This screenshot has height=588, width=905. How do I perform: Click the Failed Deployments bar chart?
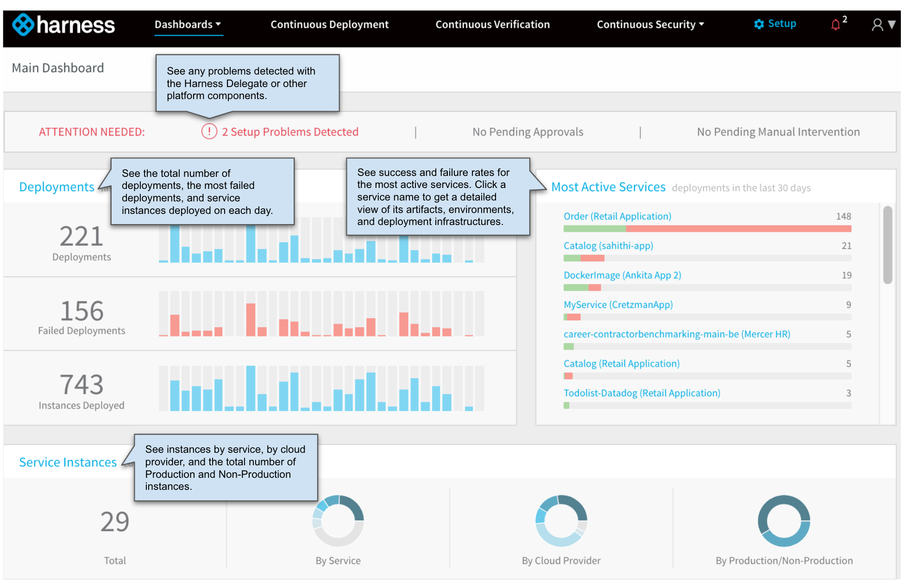tap(321, 313)
